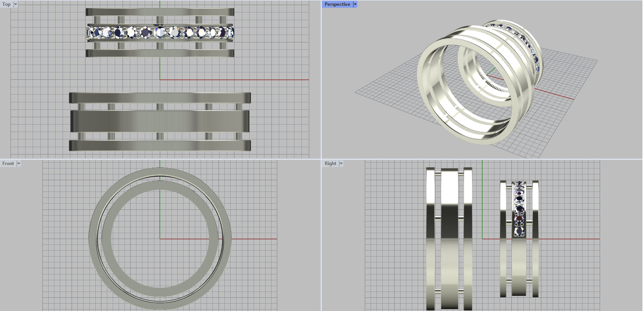Open the Top viewport dropdown arrow
644x311 pixels.
[x=16, y=4]
